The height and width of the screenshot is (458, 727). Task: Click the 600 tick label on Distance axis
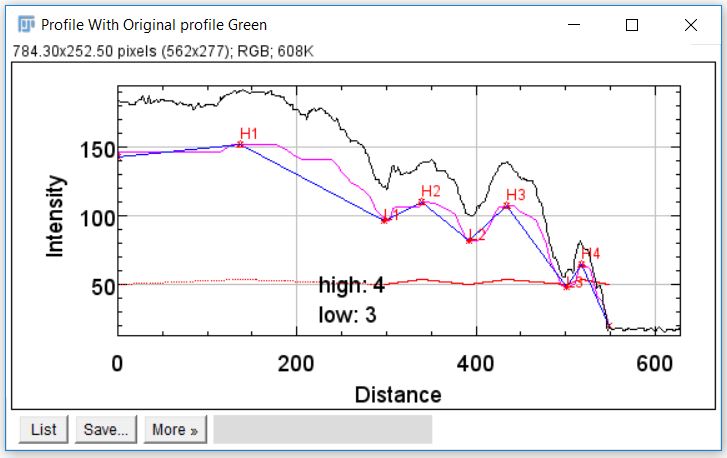[x=654, y=363]
